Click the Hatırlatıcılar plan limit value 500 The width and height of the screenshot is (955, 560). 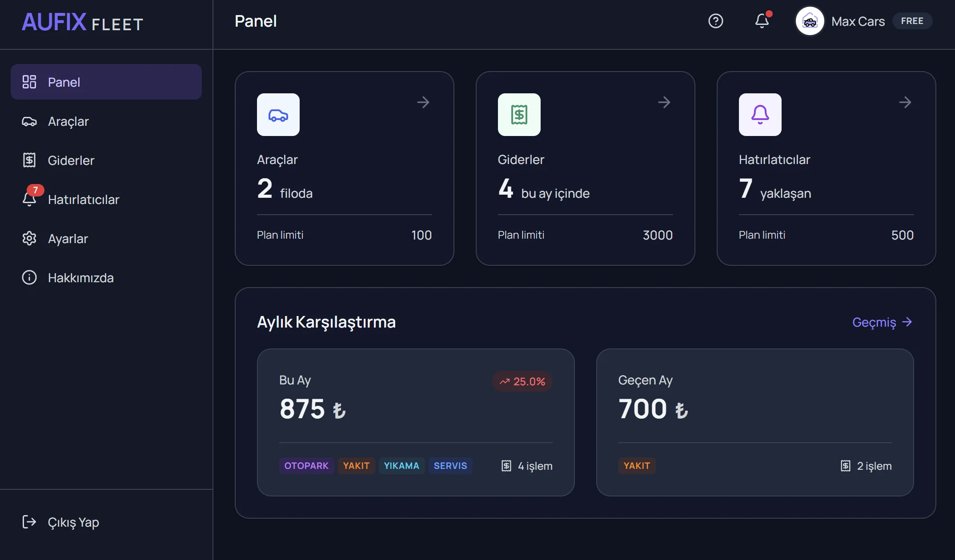point(903,235)
